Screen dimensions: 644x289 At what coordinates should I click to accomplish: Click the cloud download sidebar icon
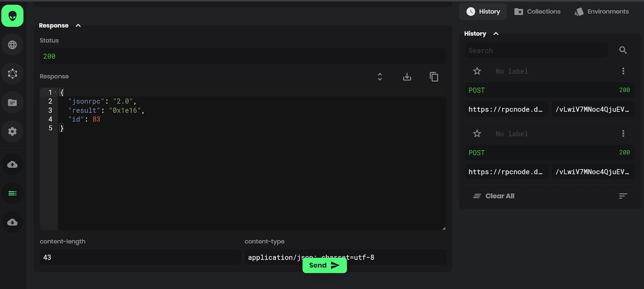click(12, 222)
